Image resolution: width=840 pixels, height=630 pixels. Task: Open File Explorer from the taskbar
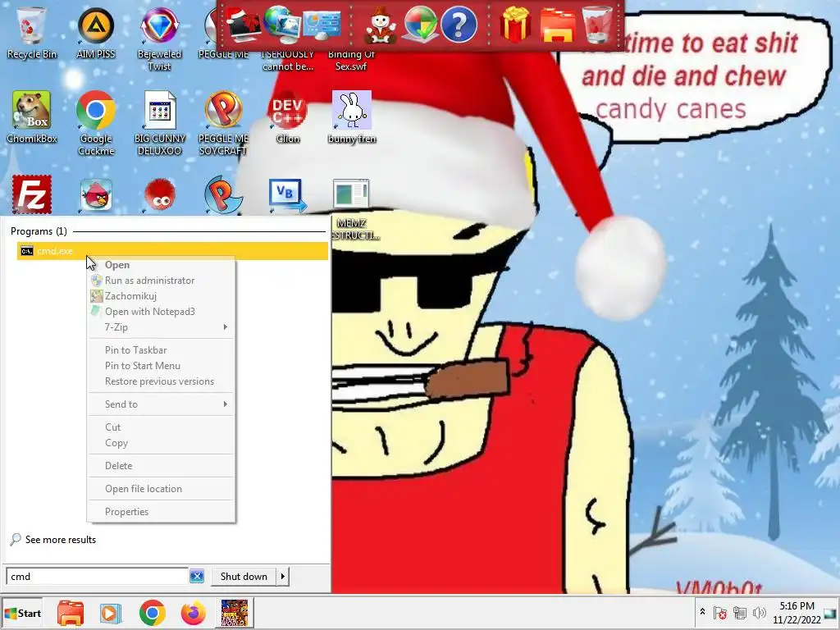point(71,613)
